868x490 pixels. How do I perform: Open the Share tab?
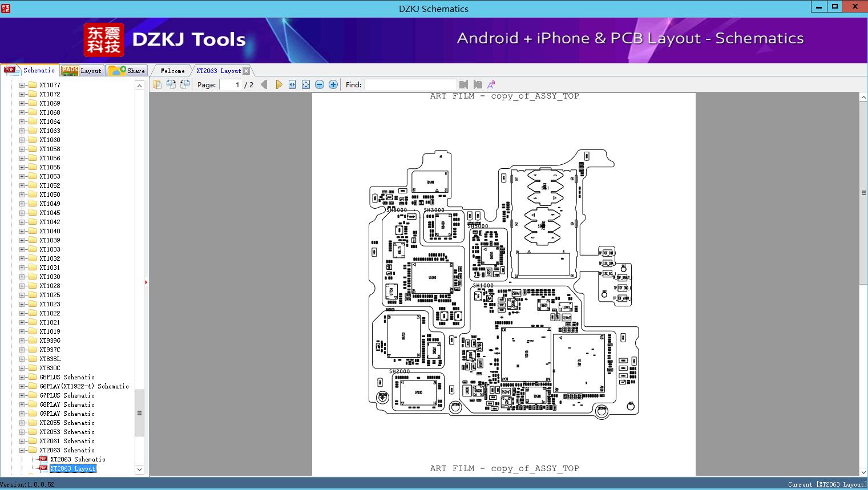pyautogui.click(x=128, y=71)
